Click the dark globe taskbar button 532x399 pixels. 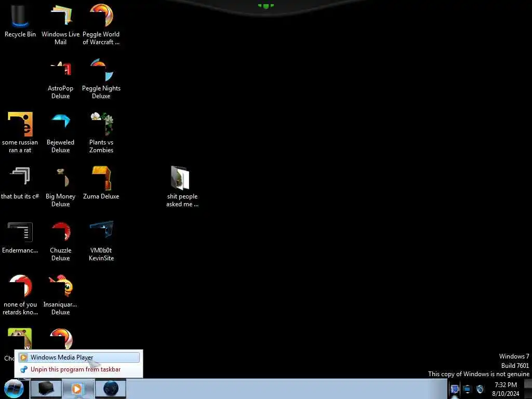(x=111, y=389)
